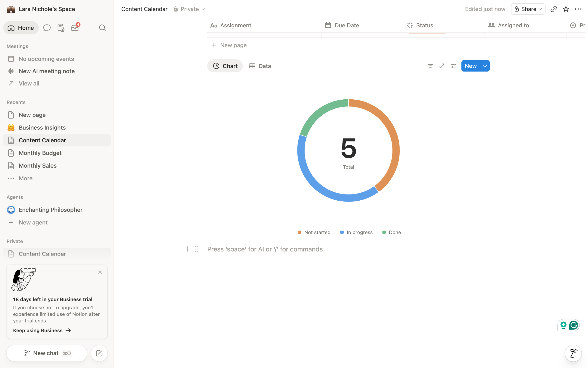Click the Due Date column header
The image size is (588, 368).
click(362, 25)
